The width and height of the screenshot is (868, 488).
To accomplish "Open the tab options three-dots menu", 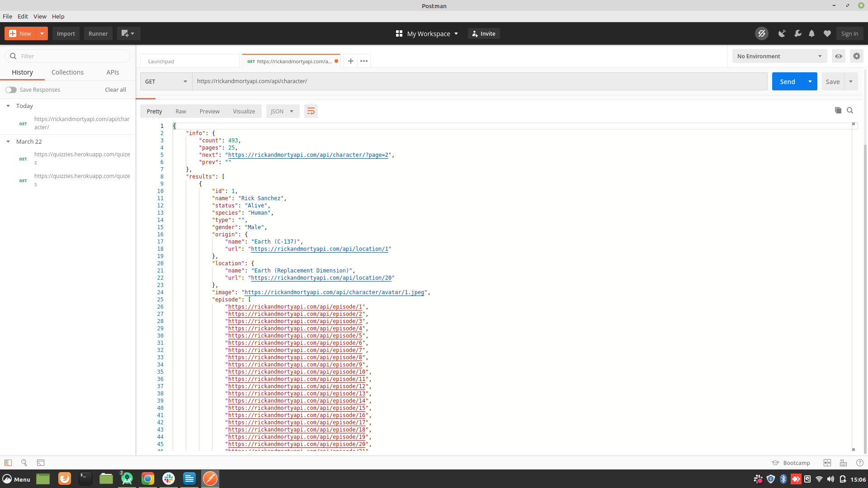I will [x=364, y=61].
